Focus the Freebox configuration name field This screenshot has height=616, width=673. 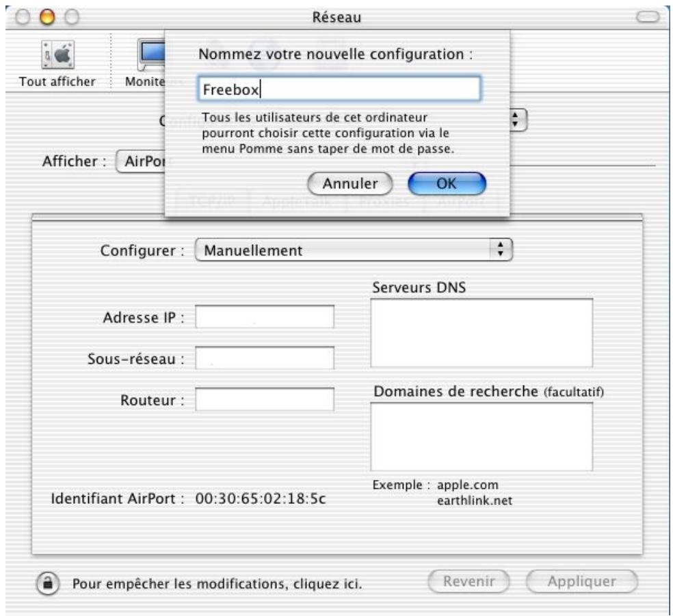click(x=339, y=90)
